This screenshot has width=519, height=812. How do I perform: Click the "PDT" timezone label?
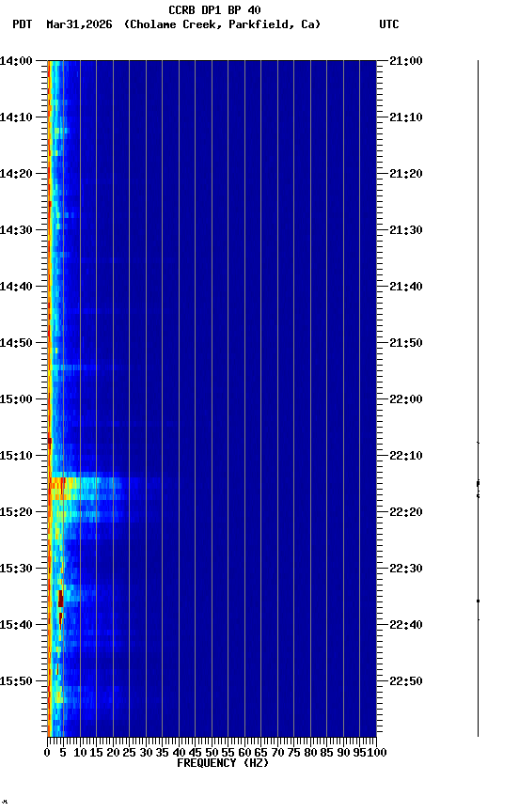pos(23,24)
